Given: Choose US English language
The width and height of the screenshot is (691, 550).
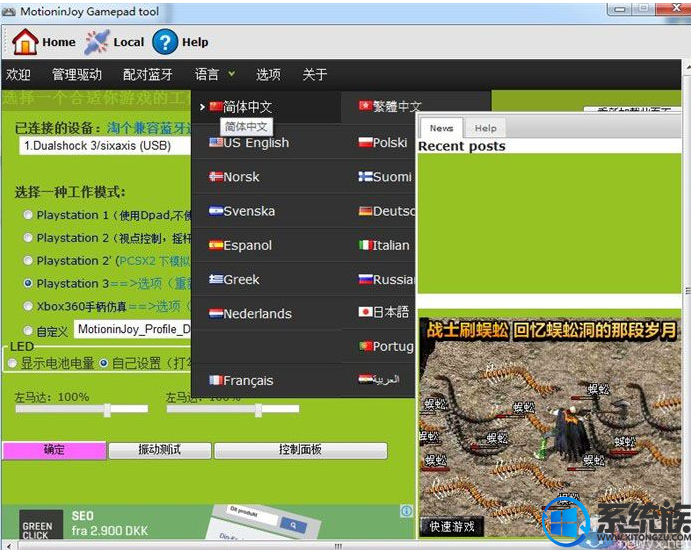Looking at the screenshot, I should coord(249,142).
